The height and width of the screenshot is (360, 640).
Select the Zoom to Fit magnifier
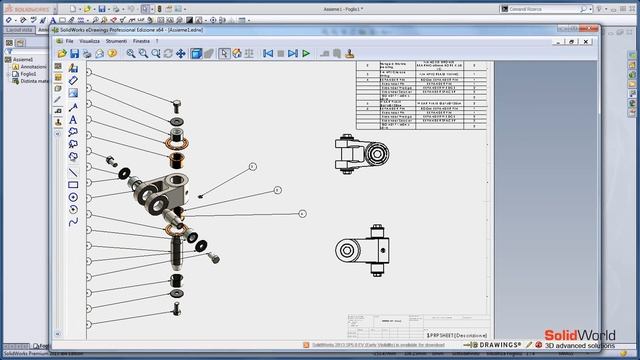[x=131, y=53]
